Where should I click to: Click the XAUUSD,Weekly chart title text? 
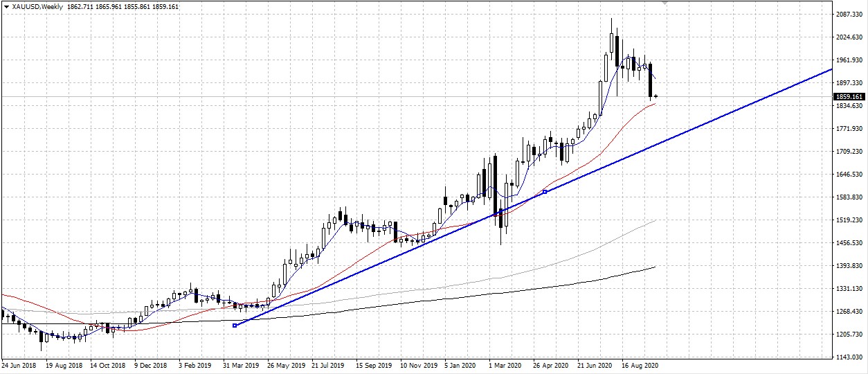point(37,6)
